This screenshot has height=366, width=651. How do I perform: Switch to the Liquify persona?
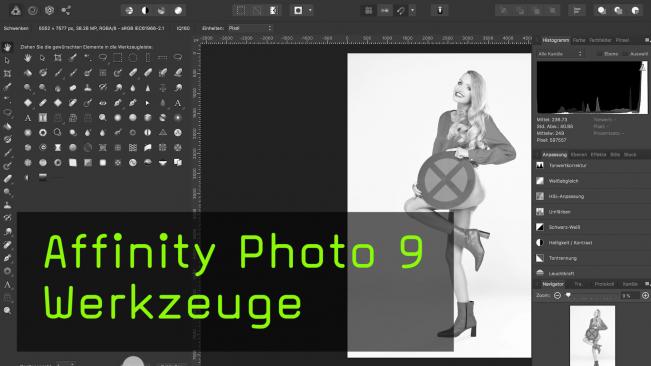(32, 10)
